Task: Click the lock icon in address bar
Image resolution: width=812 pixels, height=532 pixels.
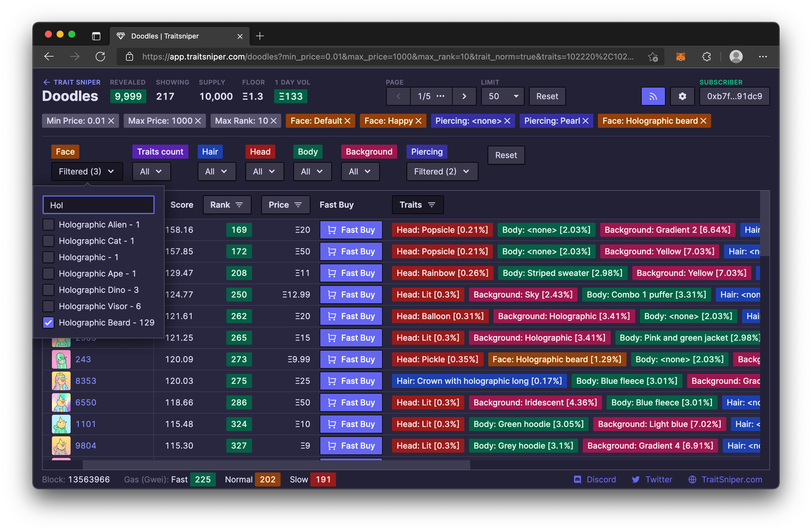Action: (x=129, y=56)
